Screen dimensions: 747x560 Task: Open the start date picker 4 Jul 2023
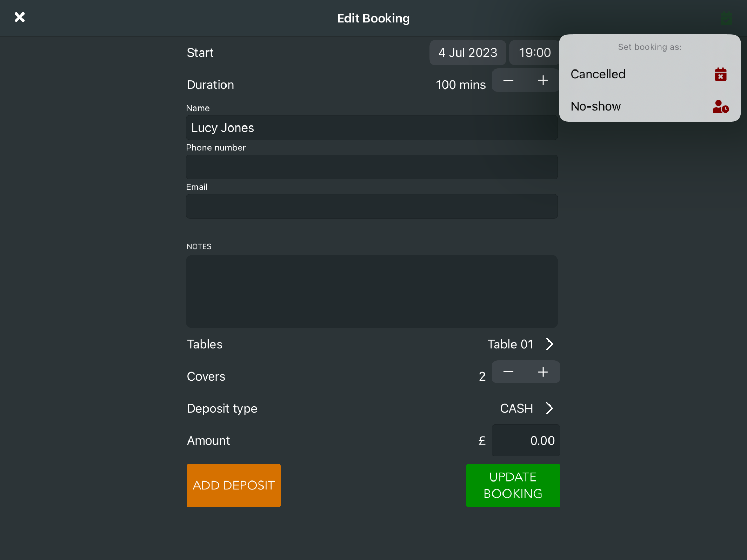point(468,53)
